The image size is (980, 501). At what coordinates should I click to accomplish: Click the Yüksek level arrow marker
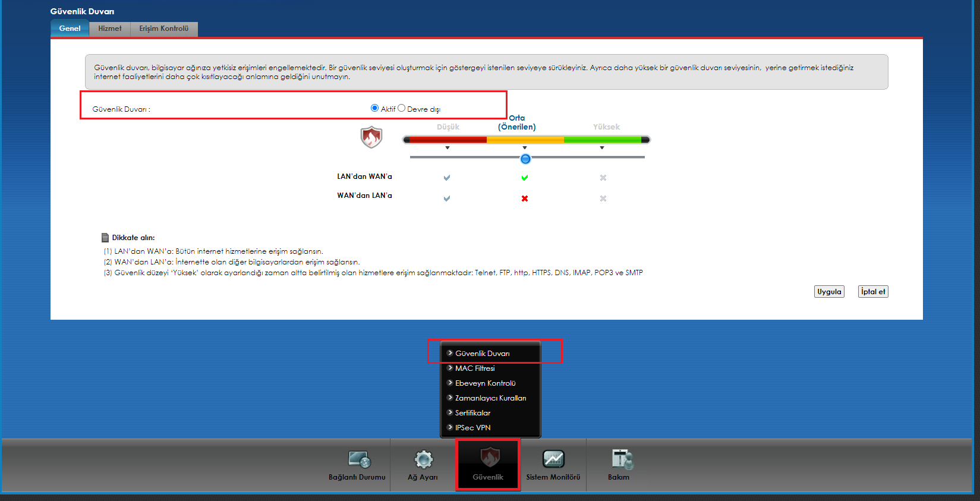pos(602,148)
